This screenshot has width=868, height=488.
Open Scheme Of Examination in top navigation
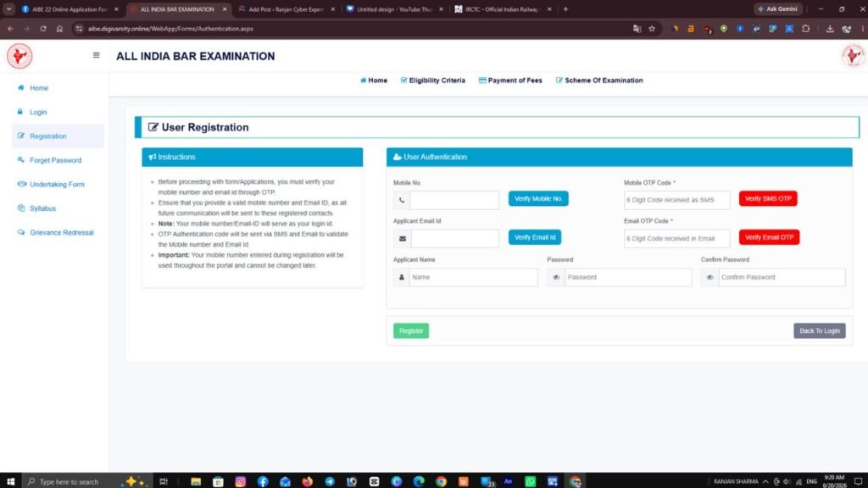pyautogui.click(x=599, y=80)
